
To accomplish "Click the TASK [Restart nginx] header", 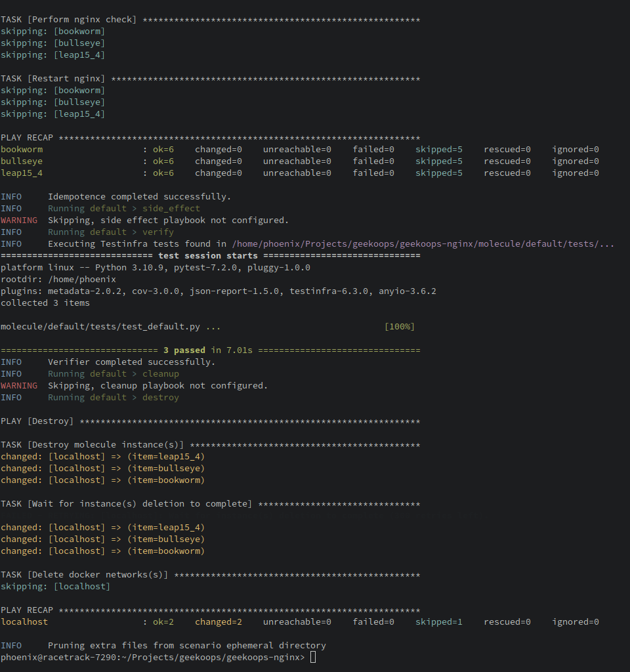I will pyautogui.click(x=53, y=79).
